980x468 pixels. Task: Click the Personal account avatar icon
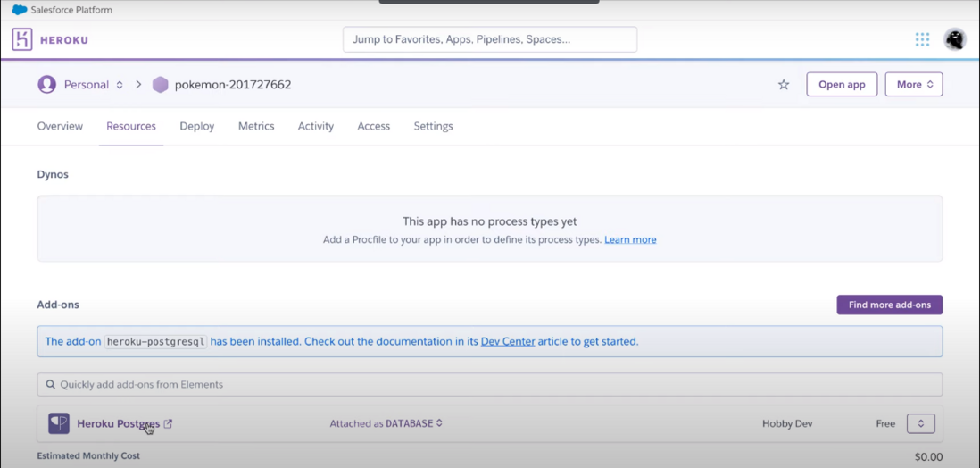[46, 85]
